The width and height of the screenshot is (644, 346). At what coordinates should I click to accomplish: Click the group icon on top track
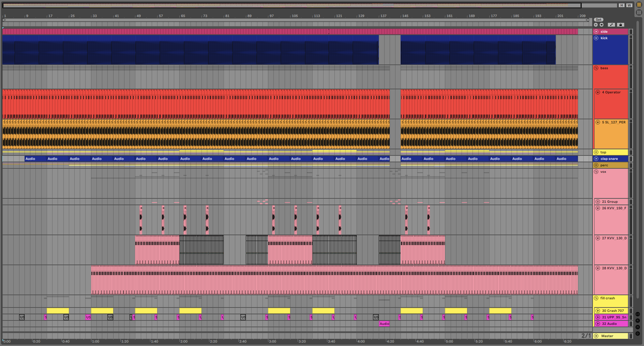[x=596, y=152]
